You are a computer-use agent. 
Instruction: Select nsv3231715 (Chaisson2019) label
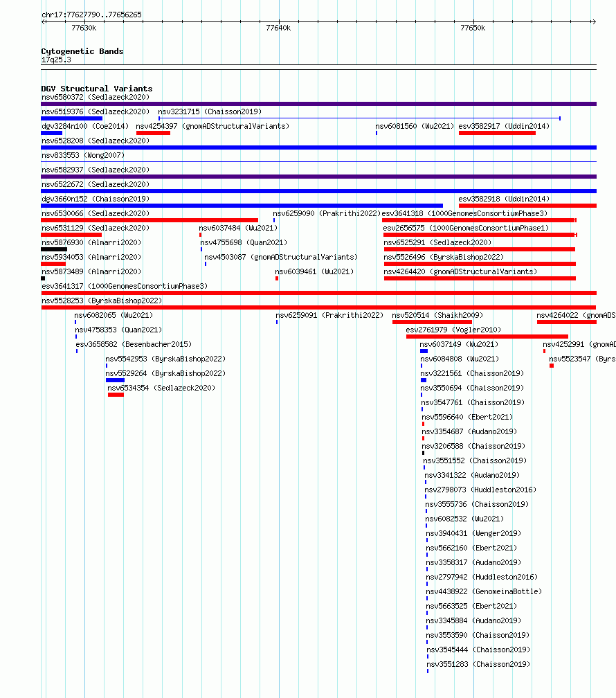pos(210,111)
